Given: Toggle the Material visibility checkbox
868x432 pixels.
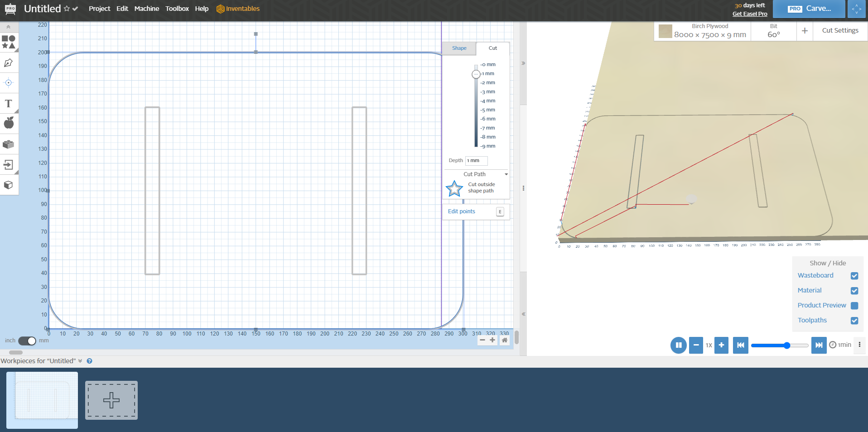Looking at the screenshot, I should (x=854, y=291).
